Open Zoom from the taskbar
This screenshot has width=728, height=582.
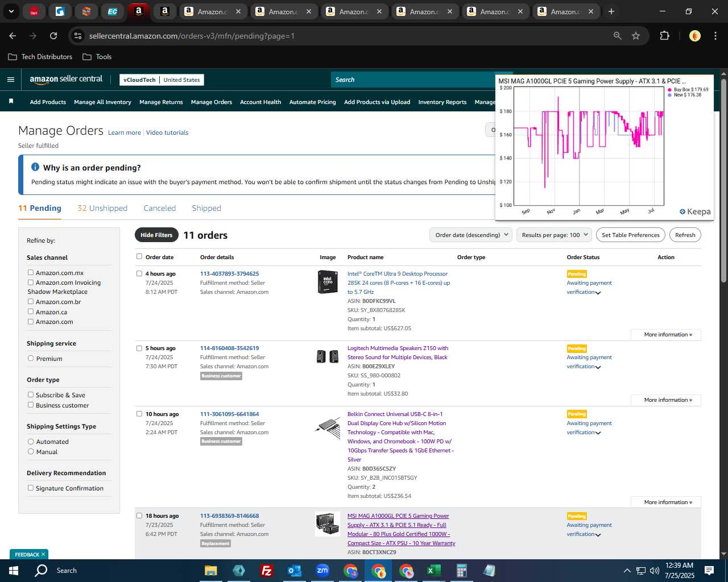point(322,571)
